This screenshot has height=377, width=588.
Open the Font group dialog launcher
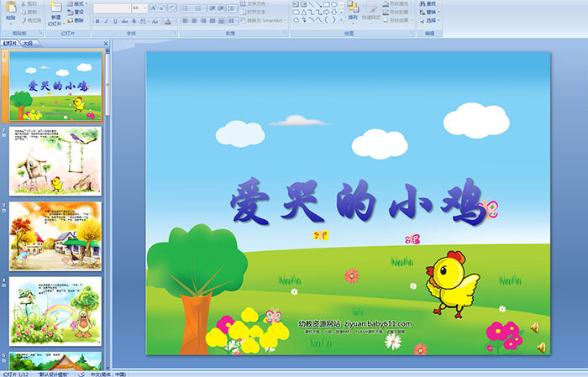tap(175, 34)
